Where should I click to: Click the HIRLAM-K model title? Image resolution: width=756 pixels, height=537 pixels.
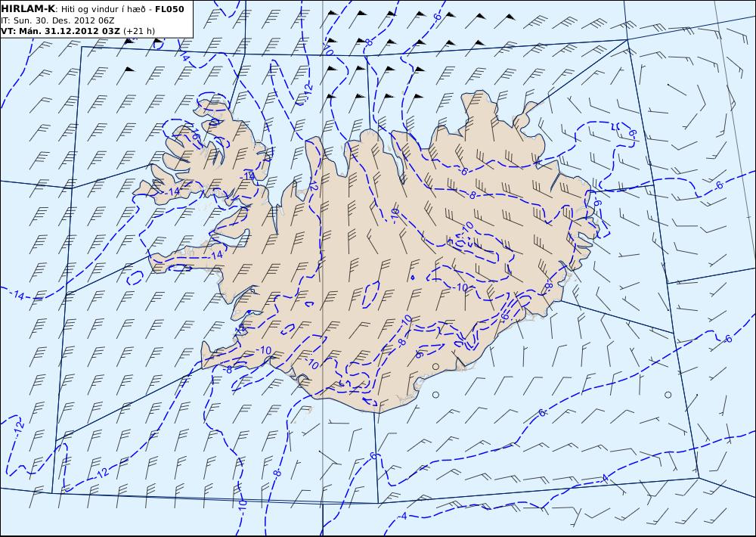coord(28,9)
